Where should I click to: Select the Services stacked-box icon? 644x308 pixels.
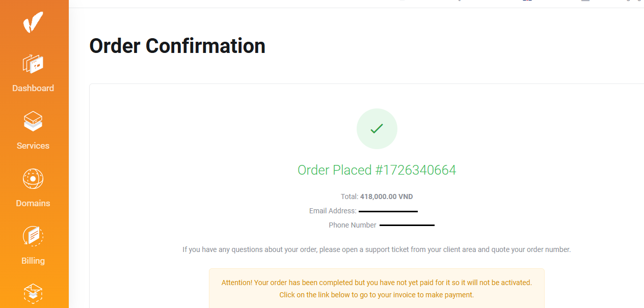33,122
